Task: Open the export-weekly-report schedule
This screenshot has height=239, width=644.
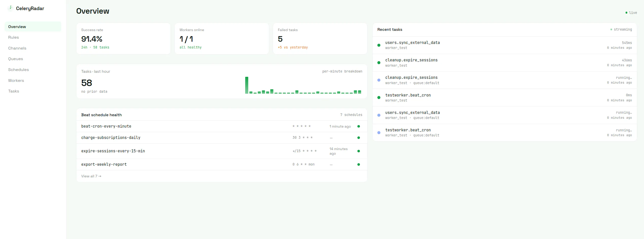Action: click(x=222, y=164)
